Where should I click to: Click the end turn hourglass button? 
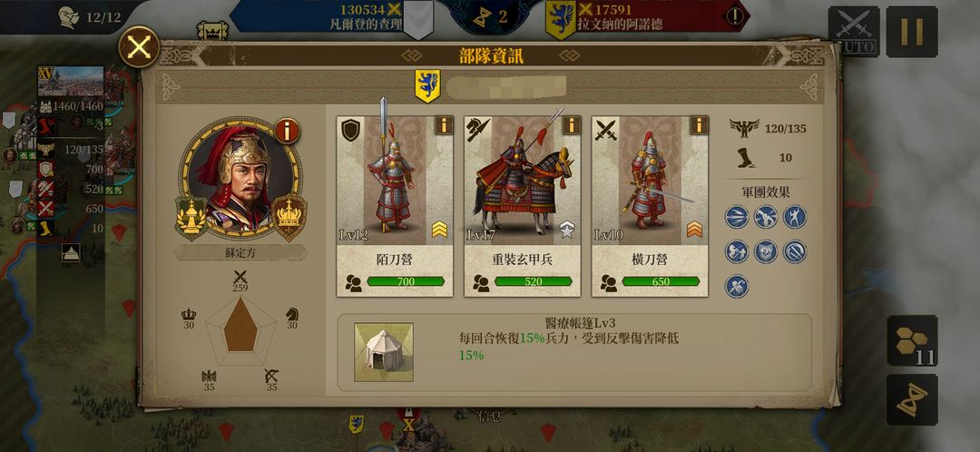912,400
